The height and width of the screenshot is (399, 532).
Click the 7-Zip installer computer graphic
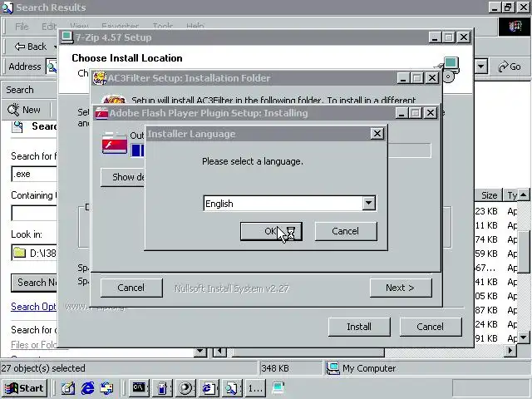pos(449,69)
